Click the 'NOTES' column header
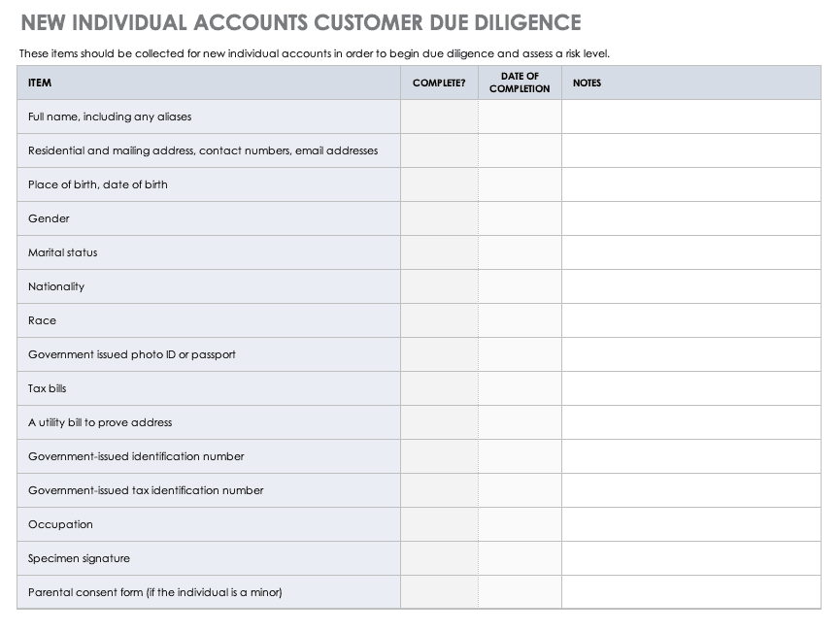Screen dimensions: 840x633 [x=691, y=83]
